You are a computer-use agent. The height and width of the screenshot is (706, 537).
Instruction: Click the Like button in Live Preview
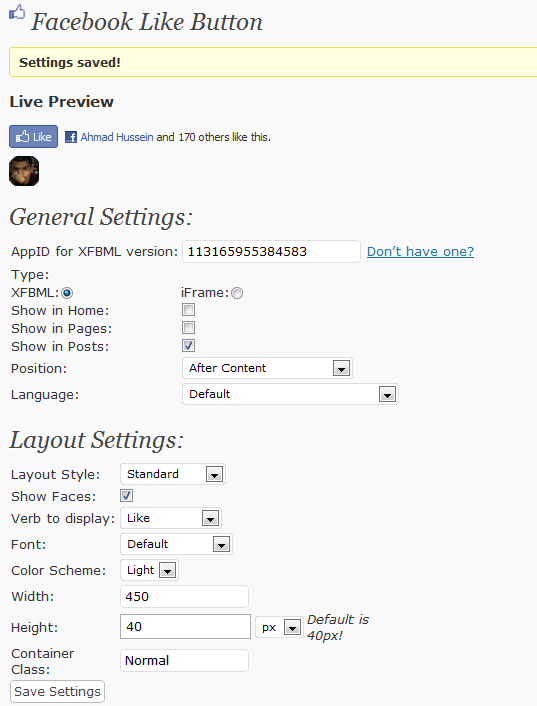[33, 136]
